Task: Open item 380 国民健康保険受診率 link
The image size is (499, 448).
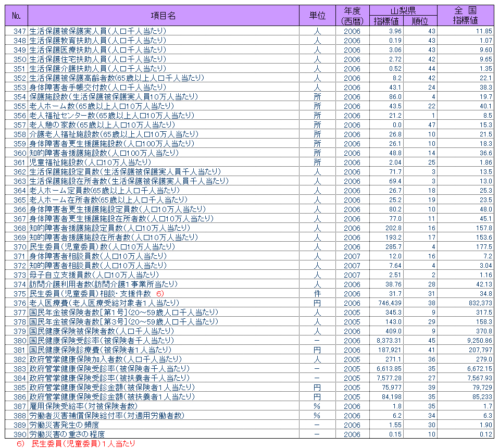Action: (x=102, y=341)
